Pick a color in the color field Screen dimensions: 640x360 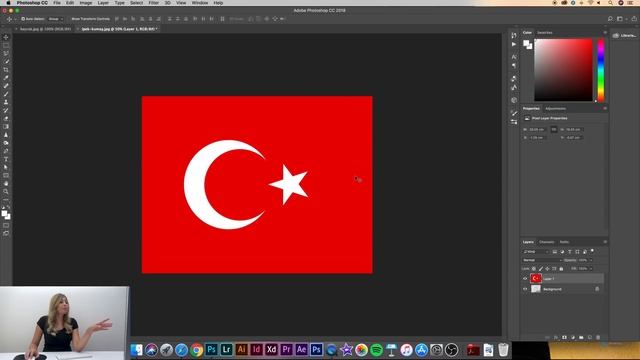[563, 70]
